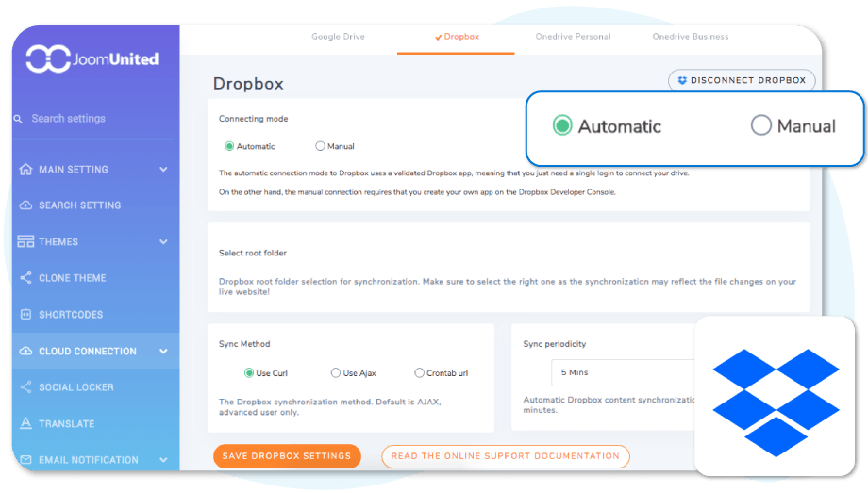This screenshot has width=868, height=493.
Task: Expand the Email Notification chevron
Action: click(x=163, y=460)
